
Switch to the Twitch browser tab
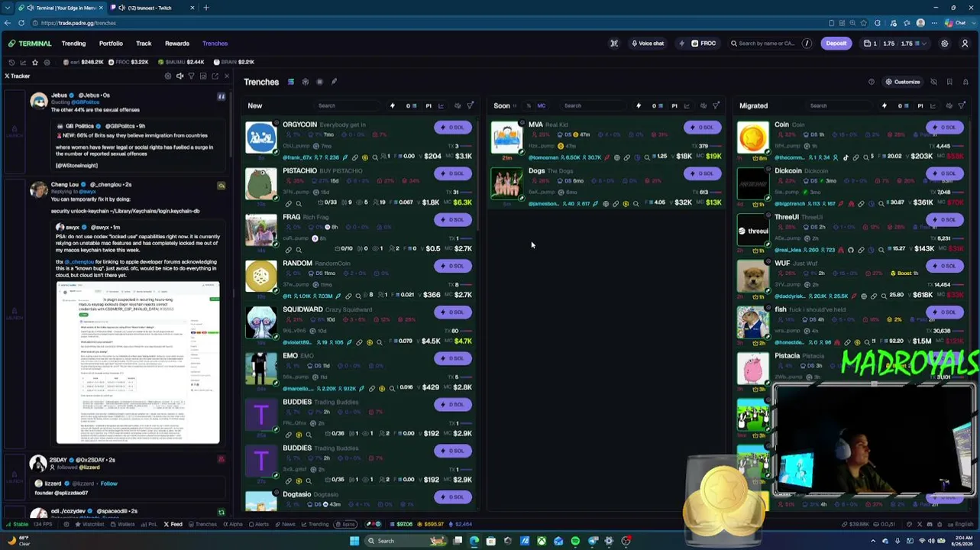(x=153, y=8)
